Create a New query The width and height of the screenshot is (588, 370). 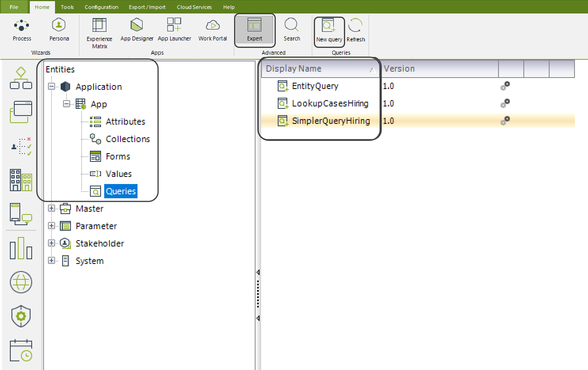click(329, 31)
